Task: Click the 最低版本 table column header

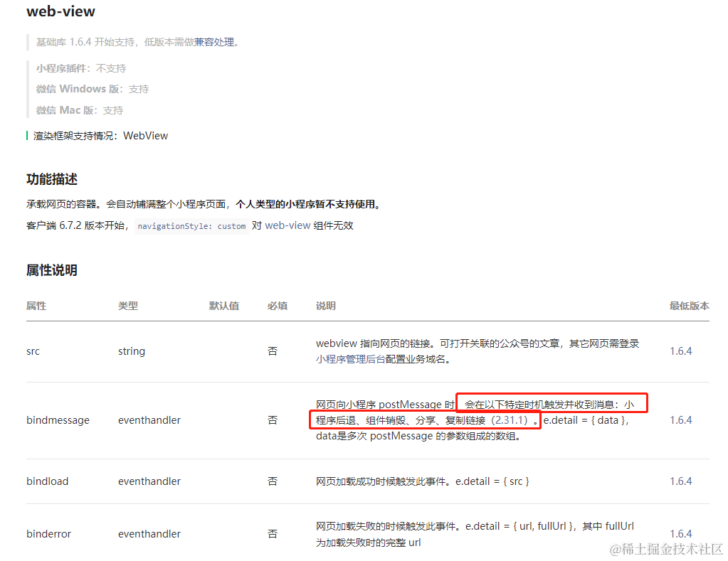Action: pyautogui.click(x=688, y=306)
